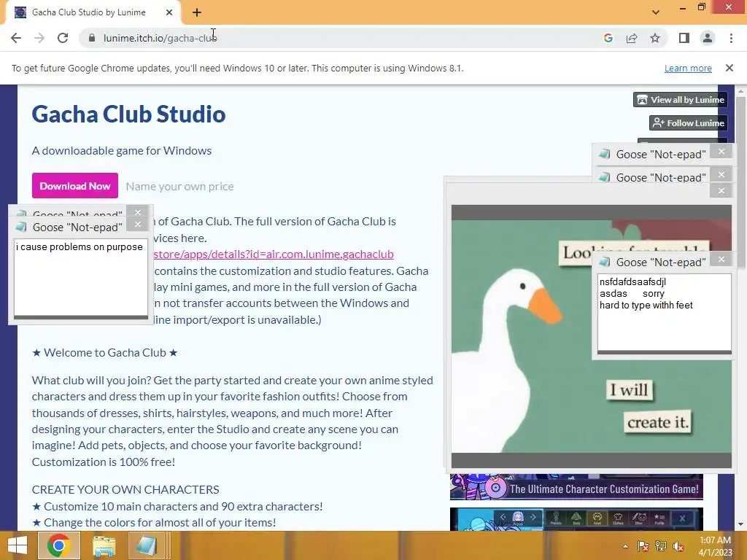The height and width of the screenshot is (560, 747).
Task: Bookmark this page with star icon
Action: 655,38
